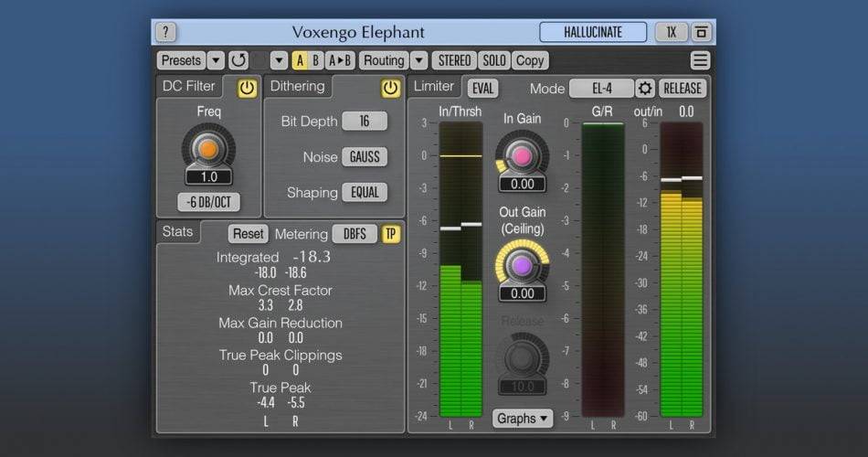Open the Bit Depth 16 selector
Viewport: 868px width, 457px height.
[x=365, y=121]
